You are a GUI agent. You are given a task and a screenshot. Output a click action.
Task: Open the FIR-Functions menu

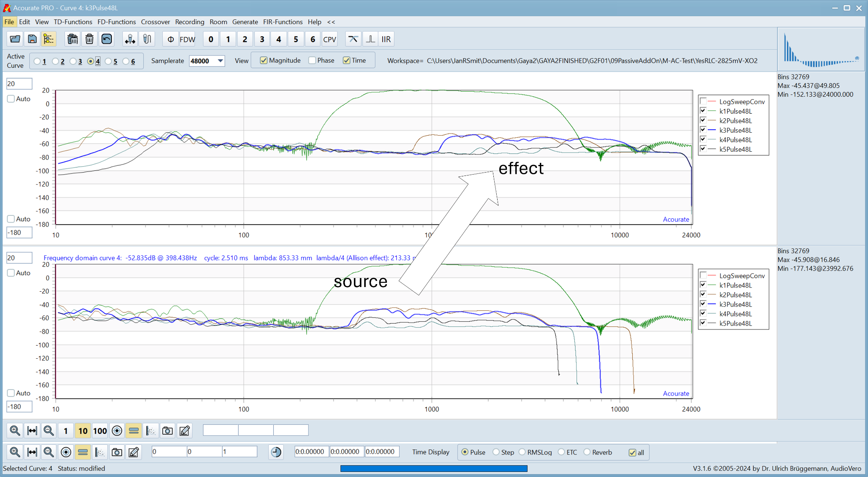pos(283,22)
